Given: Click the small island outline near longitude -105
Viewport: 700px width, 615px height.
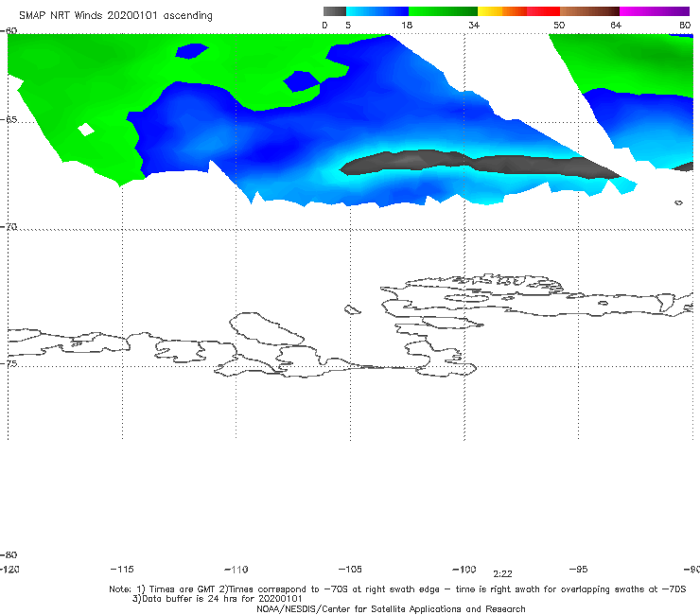Looking at the screenshot, I should pos(352,309).
